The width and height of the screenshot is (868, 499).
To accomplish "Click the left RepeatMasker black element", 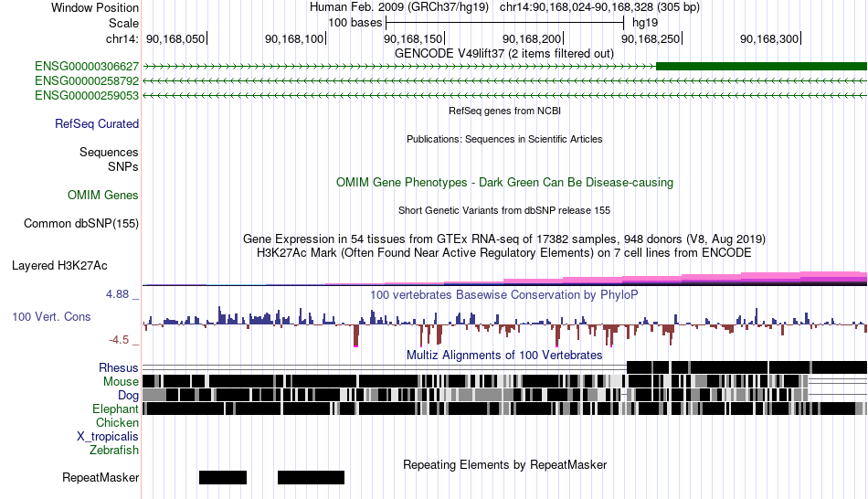I will 223,477.
